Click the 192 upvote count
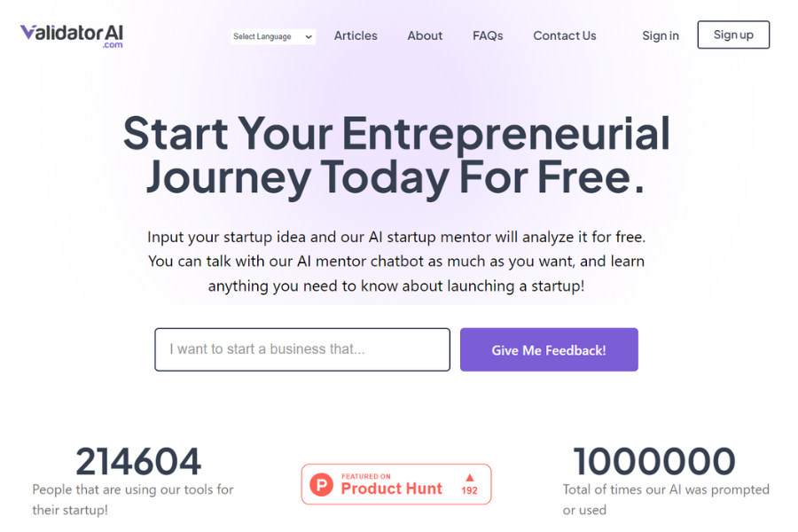 click(x=468, y=490)
